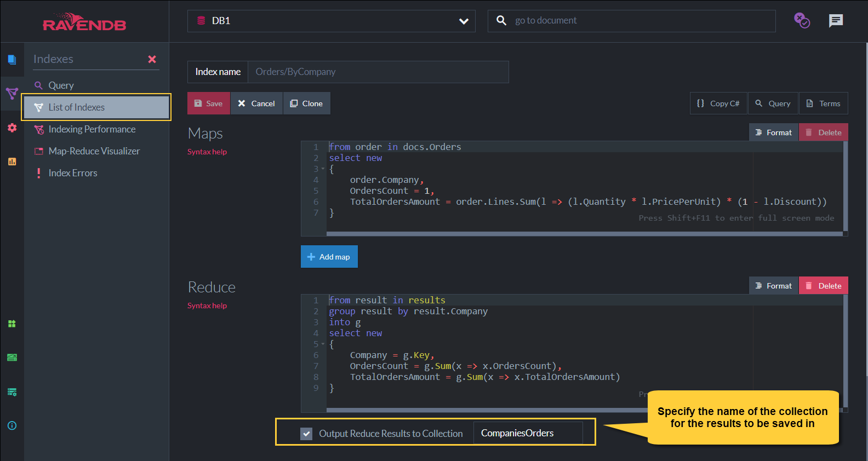Click inside the Maps code on 'docs.Orders'
868x461 pixels.
click(x=432, y=147)
